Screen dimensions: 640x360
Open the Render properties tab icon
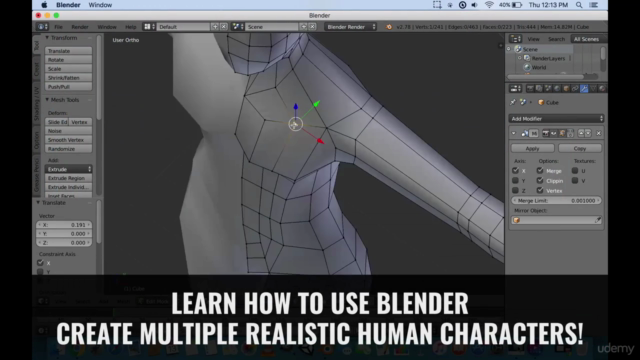tap(530, 89)
